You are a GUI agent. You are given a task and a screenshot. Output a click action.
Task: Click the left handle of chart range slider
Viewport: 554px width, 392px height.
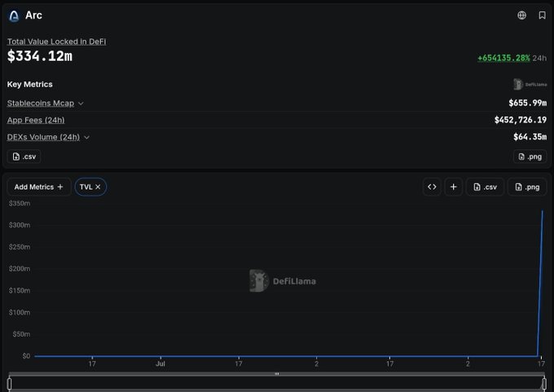[9, 384]
